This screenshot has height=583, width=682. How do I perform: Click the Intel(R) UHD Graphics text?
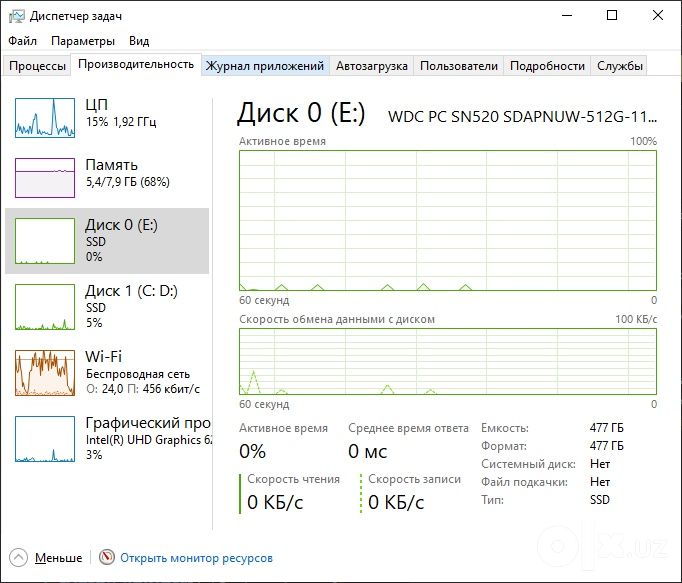pos(148,440)
